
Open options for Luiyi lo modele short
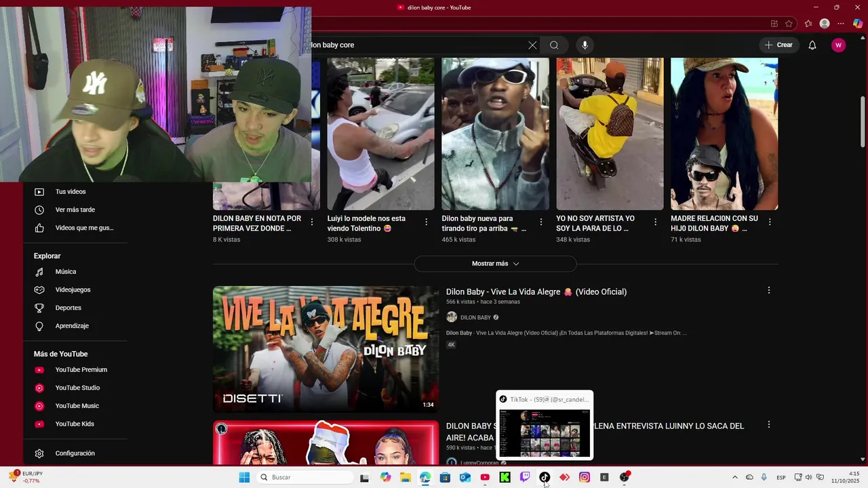427,222
